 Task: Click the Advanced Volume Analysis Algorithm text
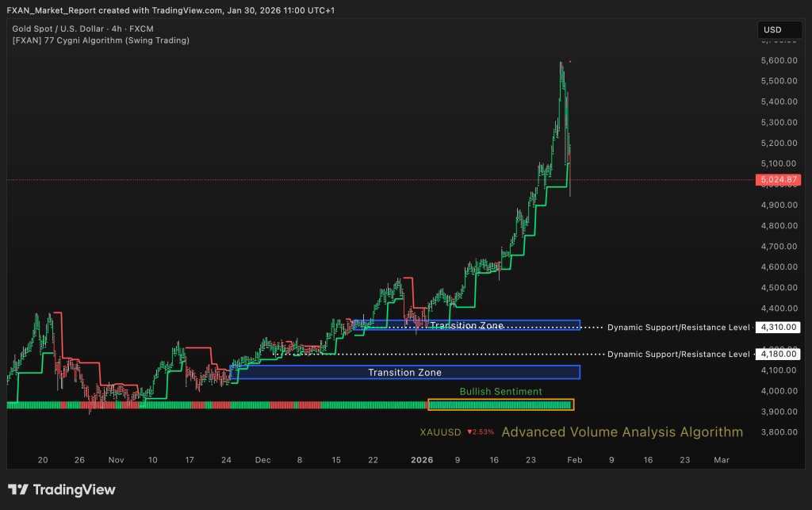[x=622, y=432]
